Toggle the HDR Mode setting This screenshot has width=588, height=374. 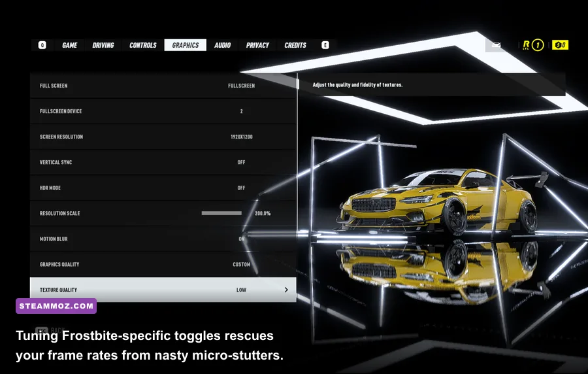click(x=163, y=188)
